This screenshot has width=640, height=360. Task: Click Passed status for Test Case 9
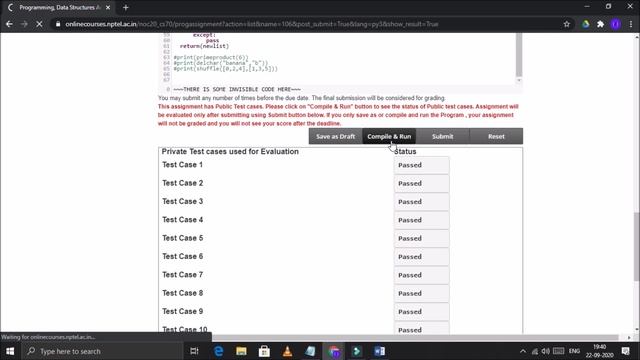click(422, 312)
